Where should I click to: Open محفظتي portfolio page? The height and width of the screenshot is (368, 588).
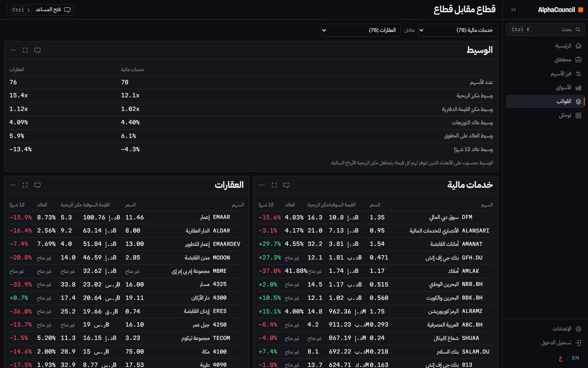[x=545, y=59]
